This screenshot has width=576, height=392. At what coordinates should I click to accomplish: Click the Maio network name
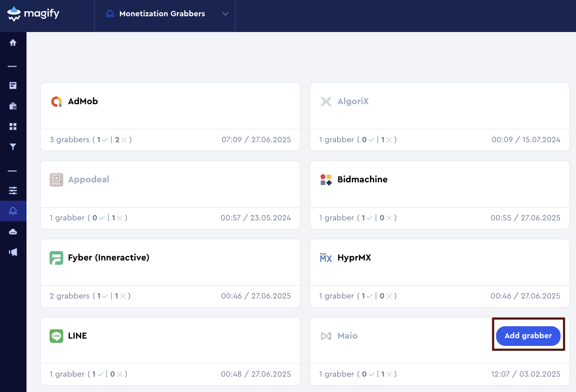click(347, 336)
